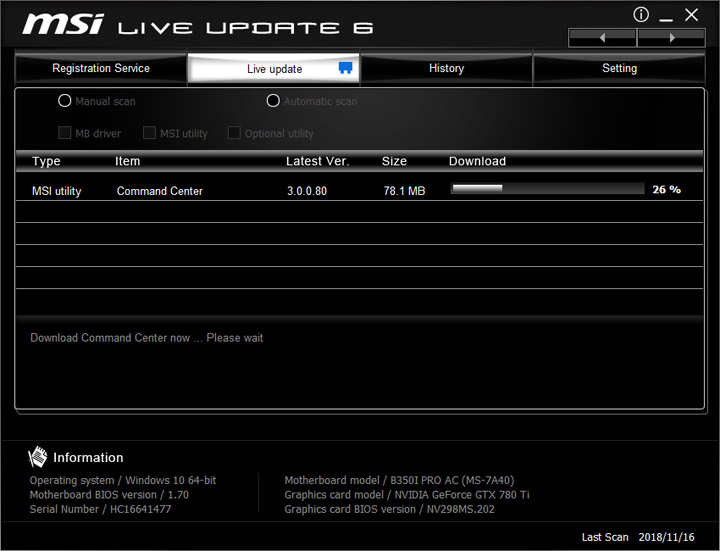The image size is (720, 551).
Task: Check the MB driver checkbox
Action: [x=65, y=133]
